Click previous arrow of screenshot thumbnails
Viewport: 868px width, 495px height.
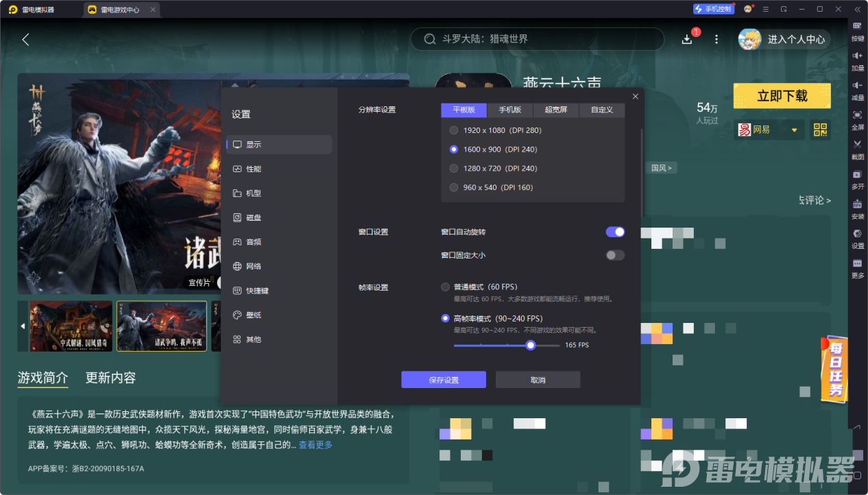(x=23, y=326)
